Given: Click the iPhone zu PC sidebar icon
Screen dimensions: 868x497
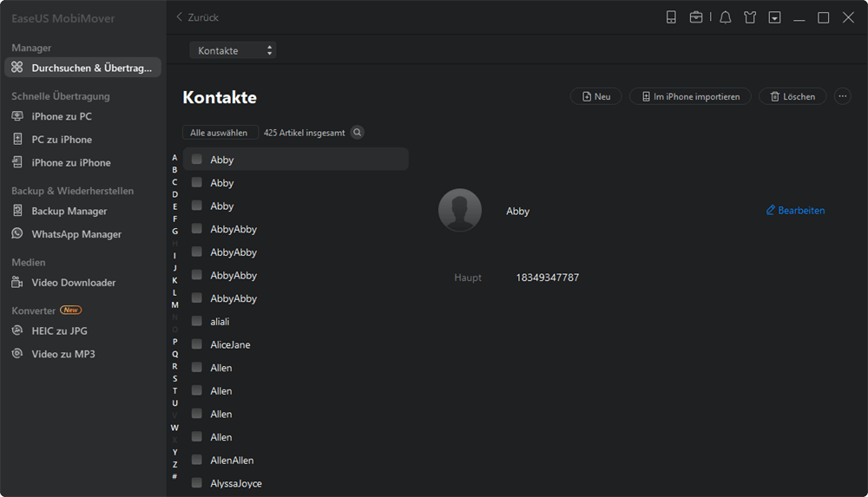Looking at the screenshot, I should pos(17,116).
